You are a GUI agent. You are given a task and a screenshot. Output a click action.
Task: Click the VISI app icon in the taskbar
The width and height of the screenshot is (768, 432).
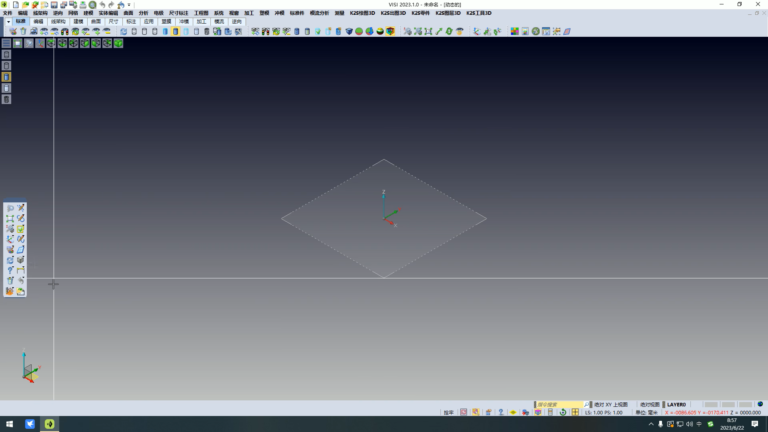tap(49, 424)
